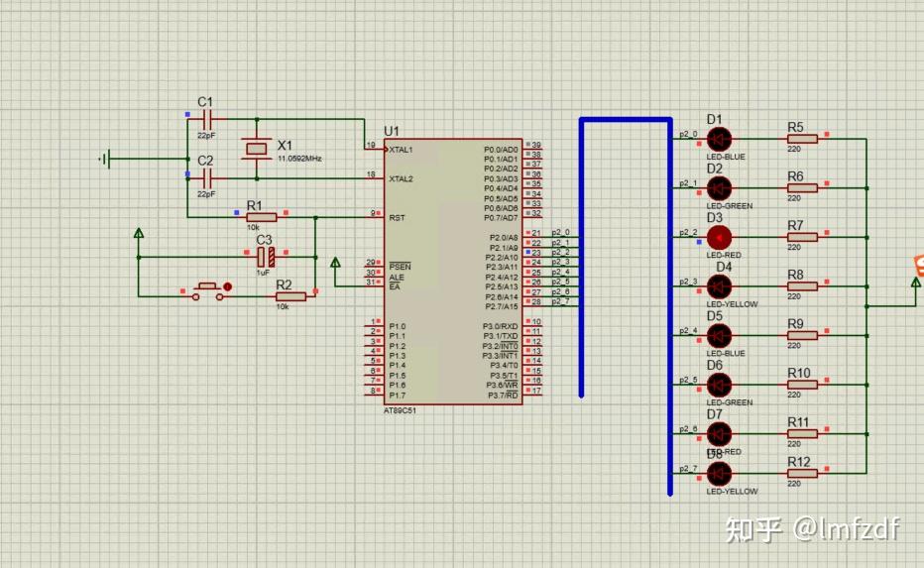Select resistor R1 10k
Screen dimensions: 924x568
coord(262,217)
